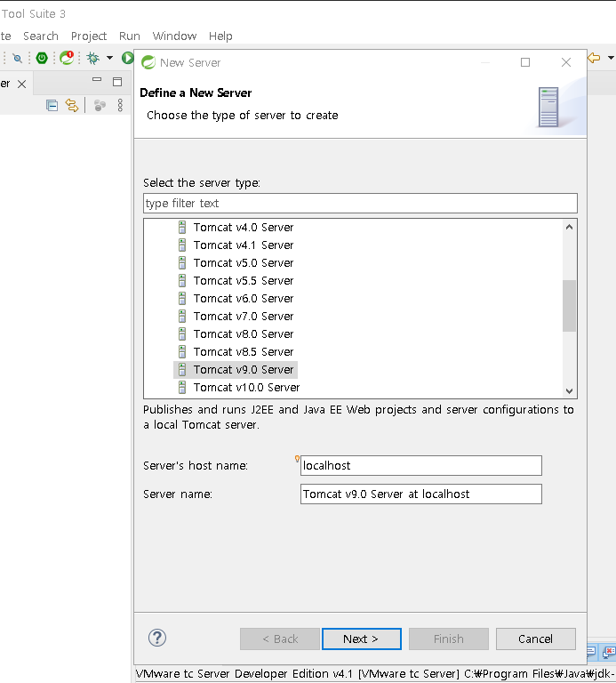Click the server list scrollbar thumb
The height and width of the screenshot is (683, 616).
pos(569,306)
